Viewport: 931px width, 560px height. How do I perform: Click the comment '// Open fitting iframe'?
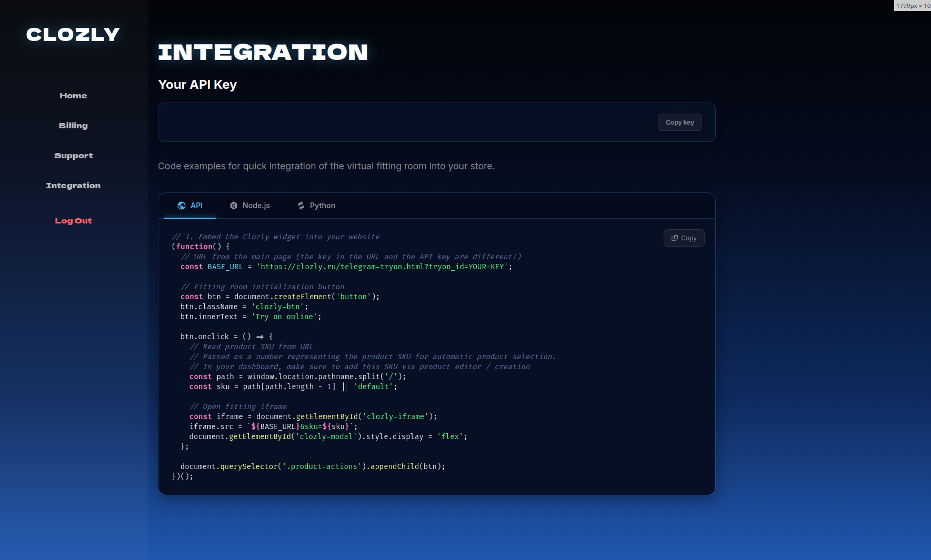(x=238, y=406)
